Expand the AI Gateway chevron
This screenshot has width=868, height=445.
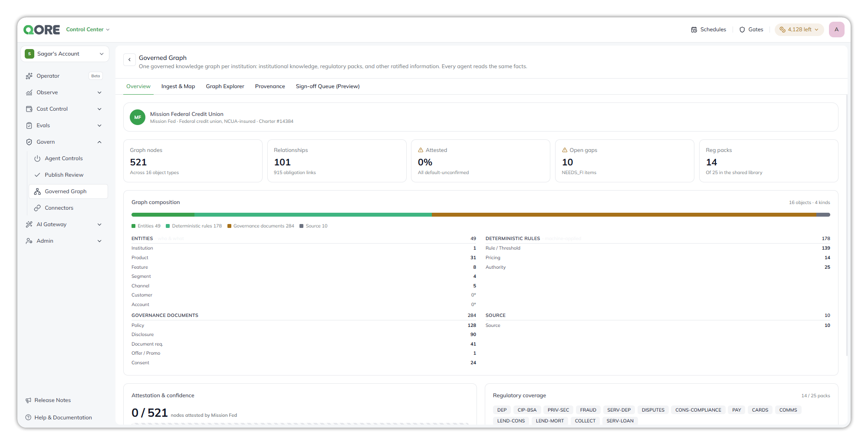pyautogui.click(x=99, y=224)
